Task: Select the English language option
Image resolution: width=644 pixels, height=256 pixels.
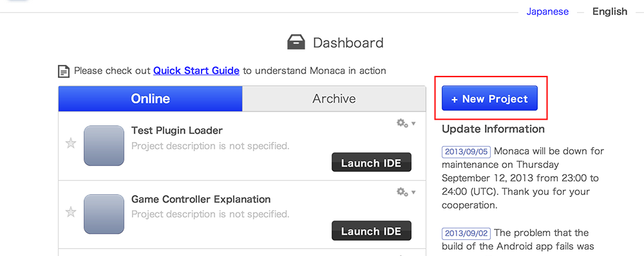Action: click(610, 12)
